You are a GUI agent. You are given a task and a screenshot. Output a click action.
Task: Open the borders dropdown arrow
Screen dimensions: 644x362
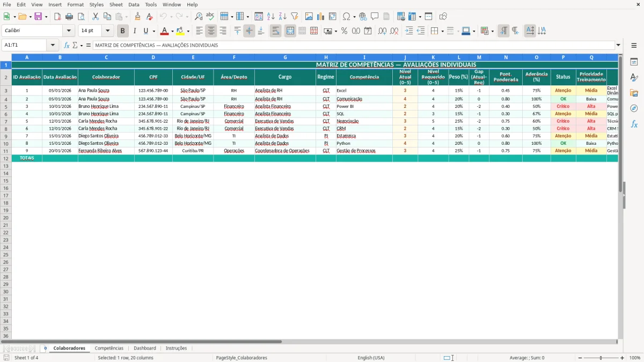click(442, 31)
